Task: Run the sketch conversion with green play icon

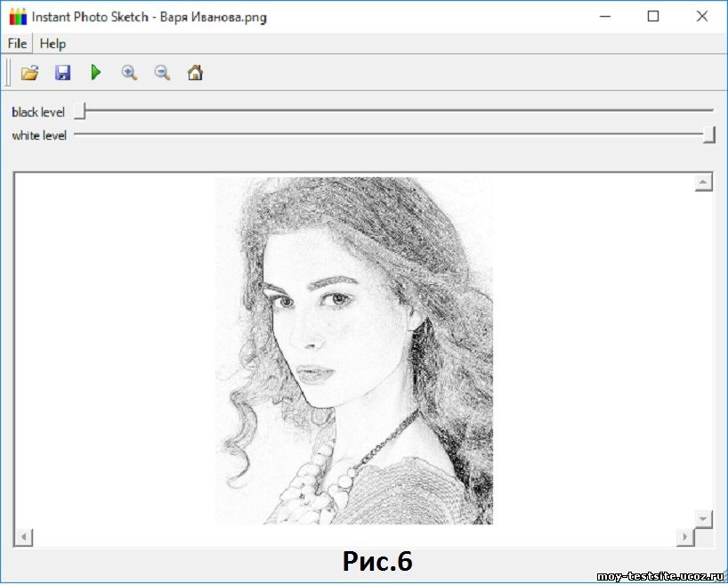Action: (x=95, y=73)
